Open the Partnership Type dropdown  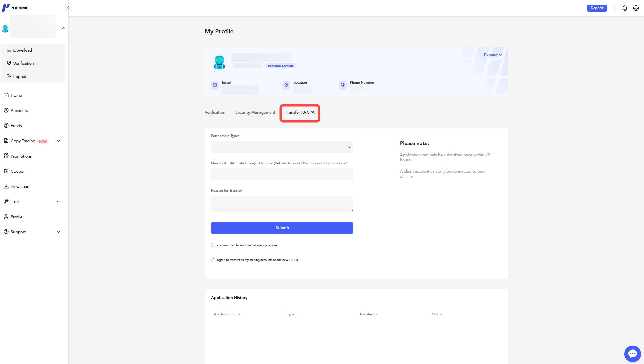(282, 147)
